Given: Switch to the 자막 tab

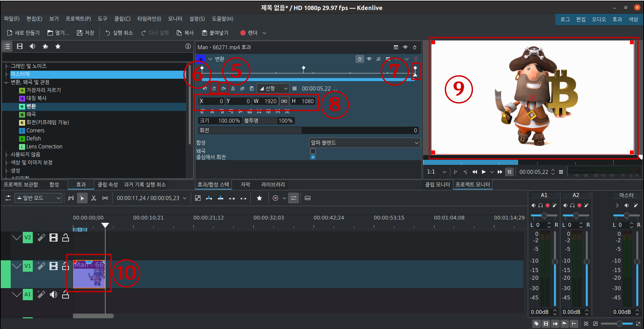Looking at the screenshot, I should point(245,184).
